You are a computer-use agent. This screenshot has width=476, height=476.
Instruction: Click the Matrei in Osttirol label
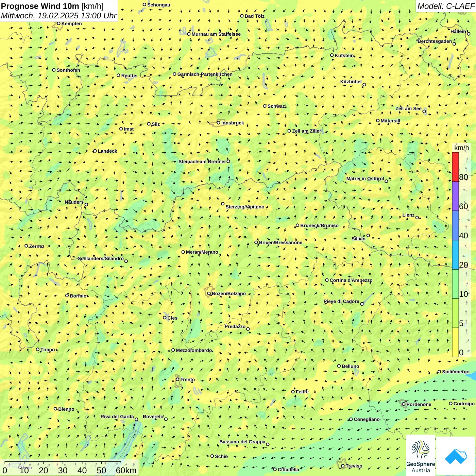coord(365,178)
